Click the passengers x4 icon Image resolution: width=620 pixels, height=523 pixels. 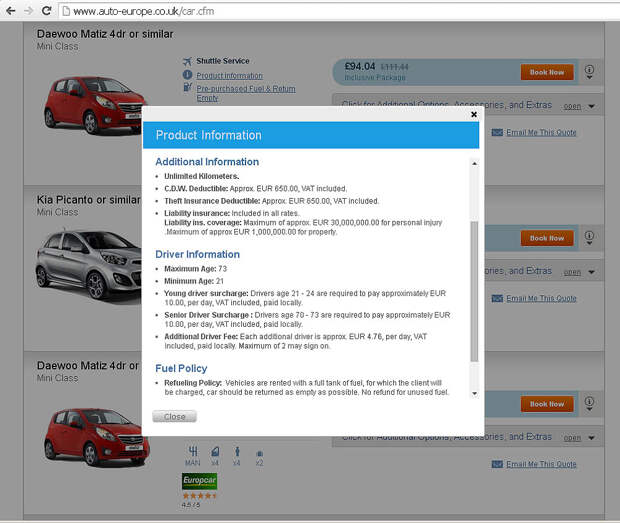click(236, 456)
